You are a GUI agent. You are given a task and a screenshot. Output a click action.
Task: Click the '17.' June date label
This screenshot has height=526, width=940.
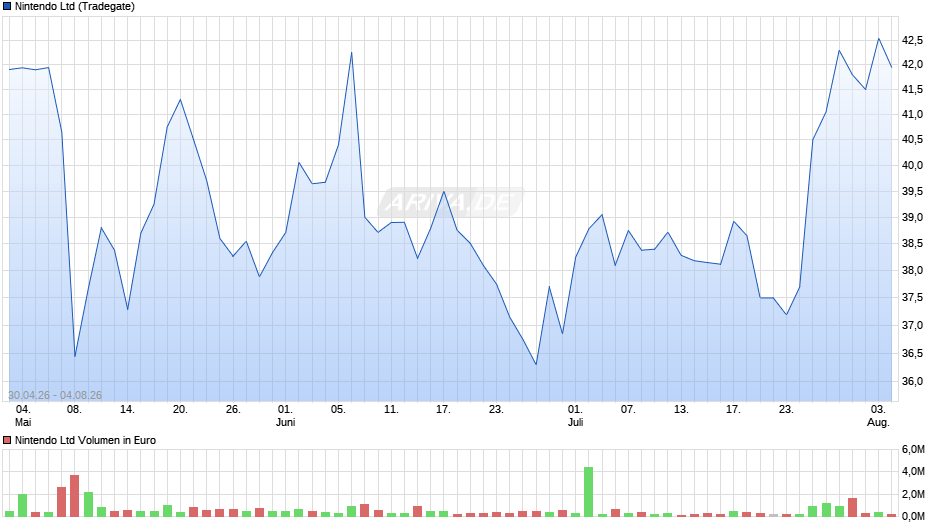click(x=443, y=410)
